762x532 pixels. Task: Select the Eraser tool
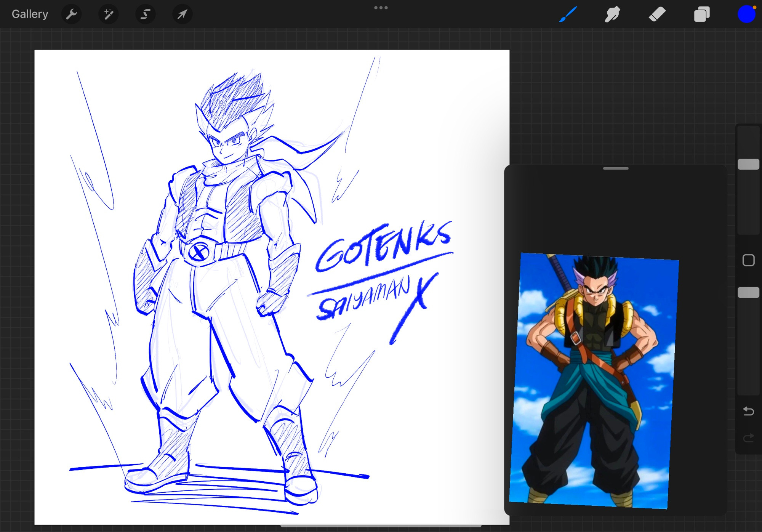tap(657, 14)
